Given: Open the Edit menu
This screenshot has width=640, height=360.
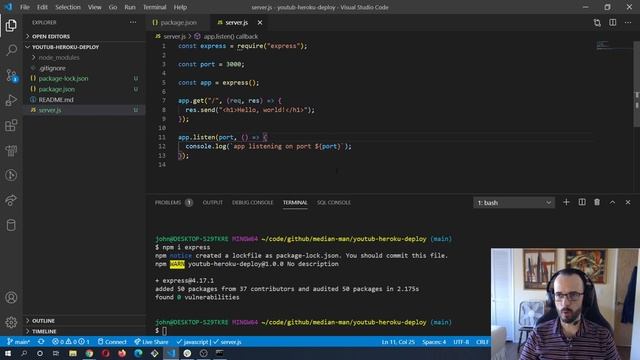Looking at the screenshot, I should coord(42,7).
